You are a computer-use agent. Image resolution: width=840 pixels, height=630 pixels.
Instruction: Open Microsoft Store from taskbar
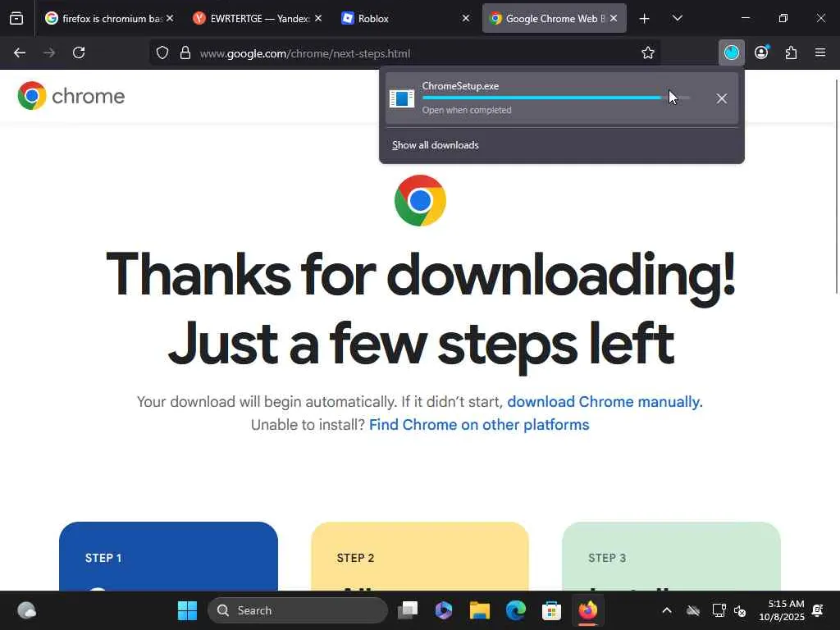point(551,610)
